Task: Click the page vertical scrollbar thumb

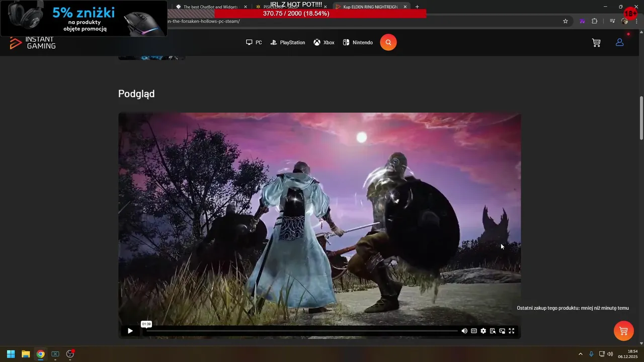Action: coord(641,118)
